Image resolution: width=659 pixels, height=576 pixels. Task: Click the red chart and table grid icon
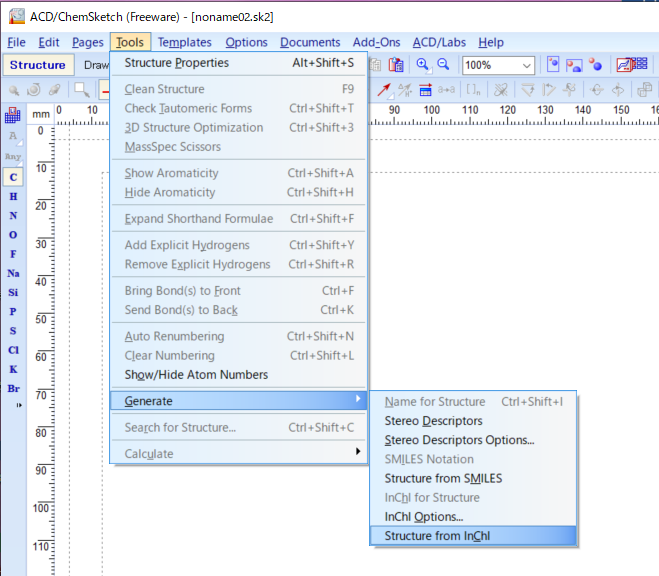point(632,65)
